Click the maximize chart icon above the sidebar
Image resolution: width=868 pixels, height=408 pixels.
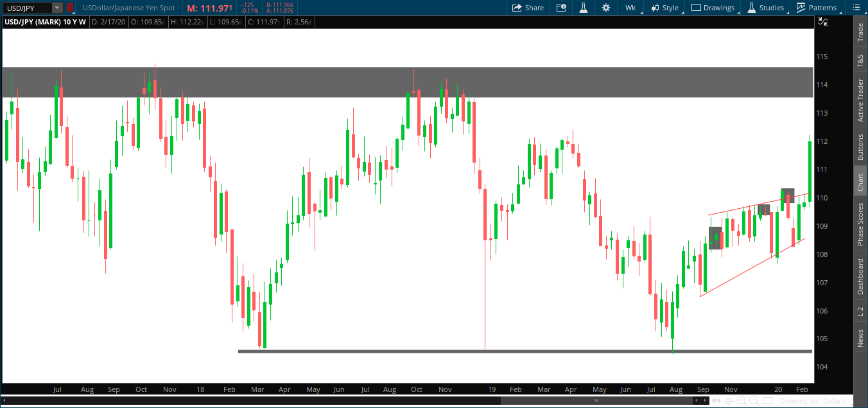click(x=822, y=21)
